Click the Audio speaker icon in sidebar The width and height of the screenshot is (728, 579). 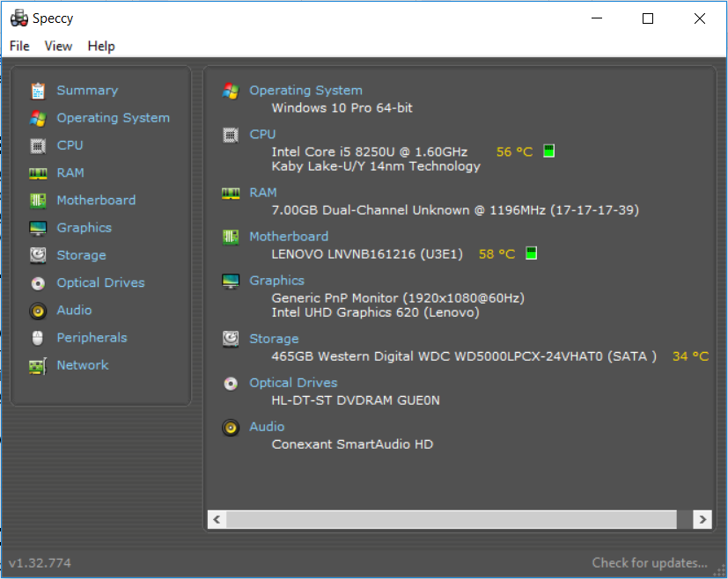pyautogui.click(x=38, y=311)
